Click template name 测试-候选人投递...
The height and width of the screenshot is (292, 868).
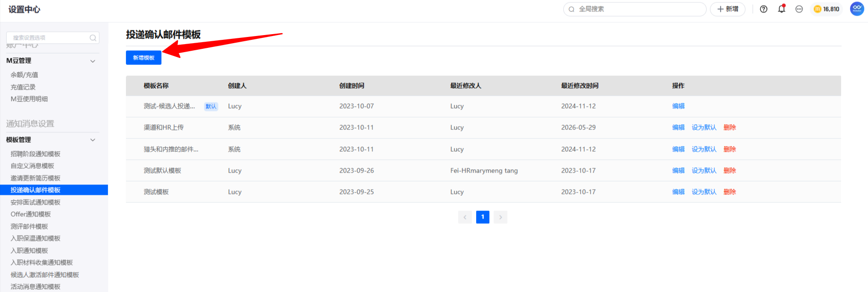pyautogui.click(x=169, y=106)
